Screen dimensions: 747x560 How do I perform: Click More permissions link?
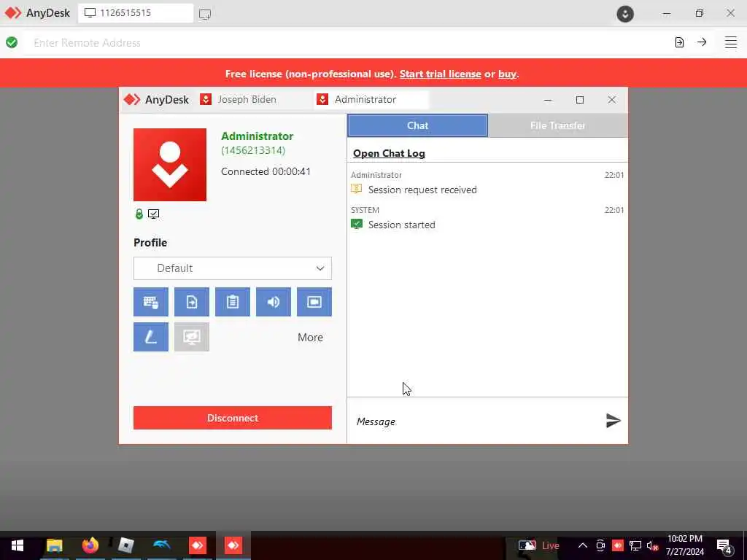310,337
